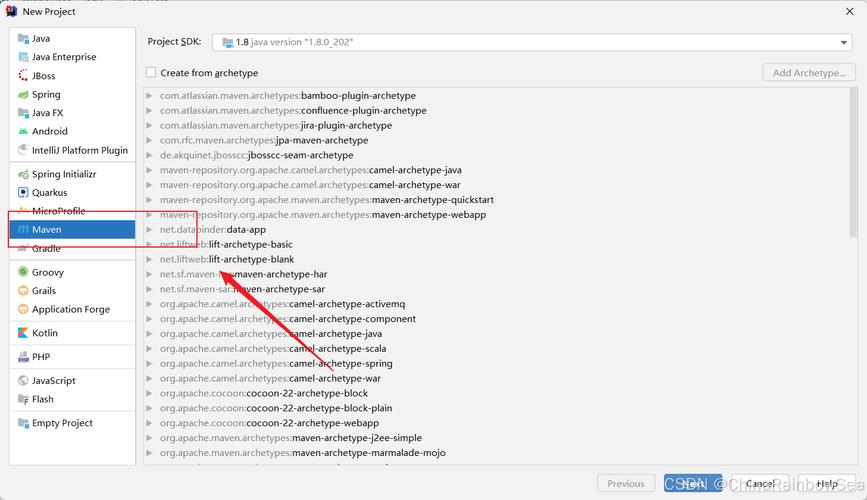Click the Quarkus icon
Image resolution: width=867 pixels, height=500 pixels.
point(23,192)
